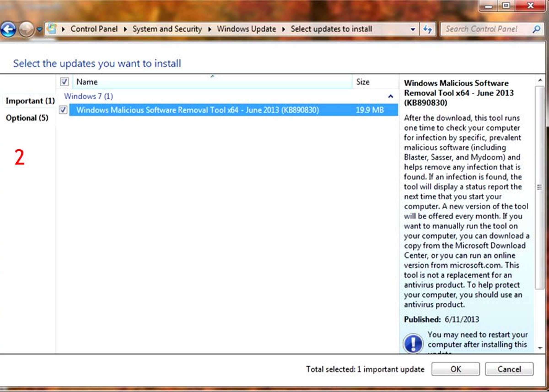The image size is (549, 392).
Task: Expand arrow before Control Panel breadcrumb
Action: click(x=63, y=29)
